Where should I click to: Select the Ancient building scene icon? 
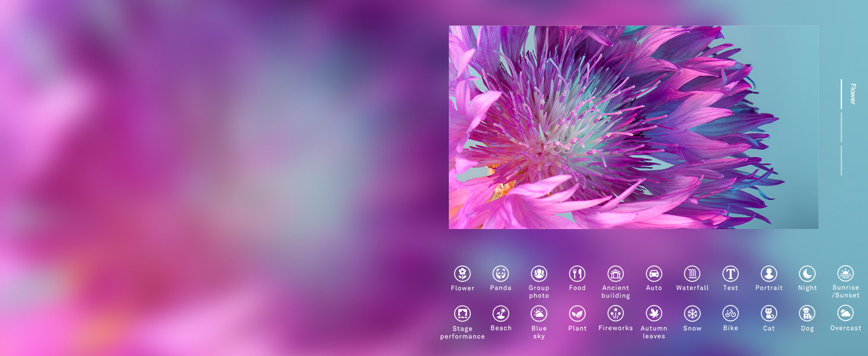(615, 274)
